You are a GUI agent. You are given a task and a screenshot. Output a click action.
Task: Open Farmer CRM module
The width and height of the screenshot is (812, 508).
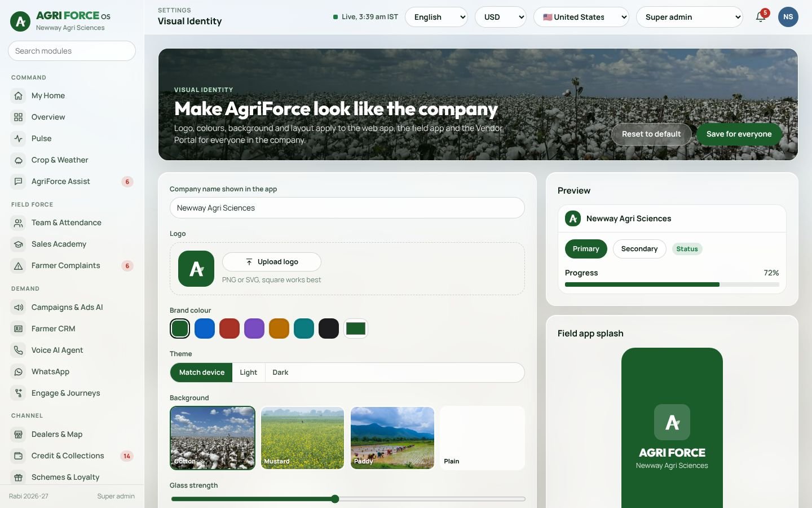(72, 329)
